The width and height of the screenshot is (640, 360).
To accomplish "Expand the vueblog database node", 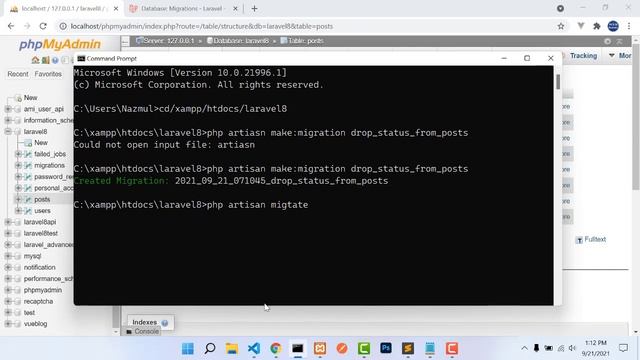I will [8, 324].
